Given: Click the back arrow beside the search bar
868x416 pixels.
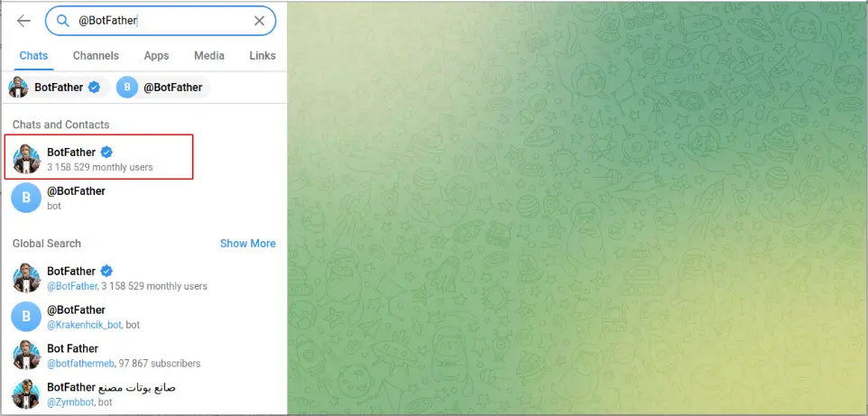Looking at the screenshot, I should pyautogui.click(x=23, y=21).
